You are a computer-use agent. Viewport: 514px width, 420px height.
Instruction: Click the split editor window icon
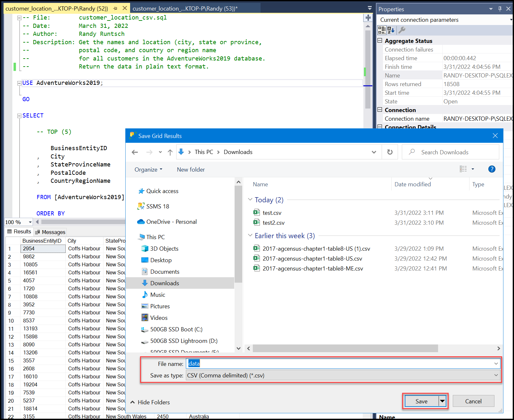point(368,18)
